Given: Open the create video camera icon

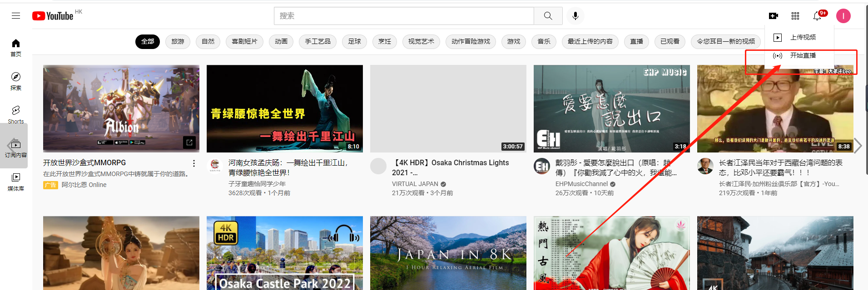Looking at the screenshot, I should pyautogui.click(x=774, y=16).
